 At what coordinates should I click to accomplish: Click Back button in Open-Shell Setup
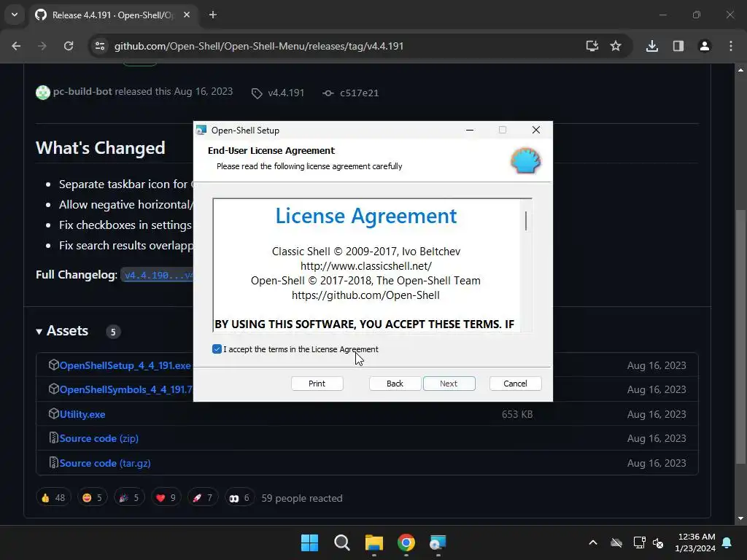395,384
